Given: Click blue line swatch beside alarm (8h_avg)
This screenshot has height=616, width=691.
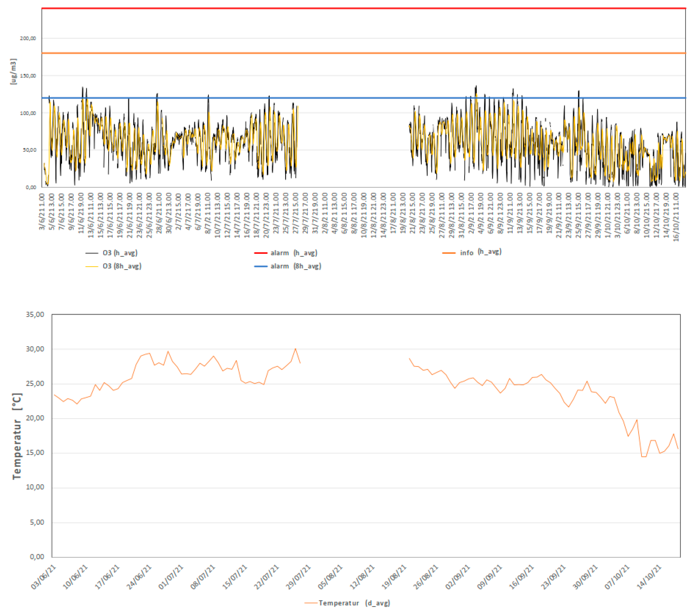Looking at the screenshot, I should pos(260,266).
